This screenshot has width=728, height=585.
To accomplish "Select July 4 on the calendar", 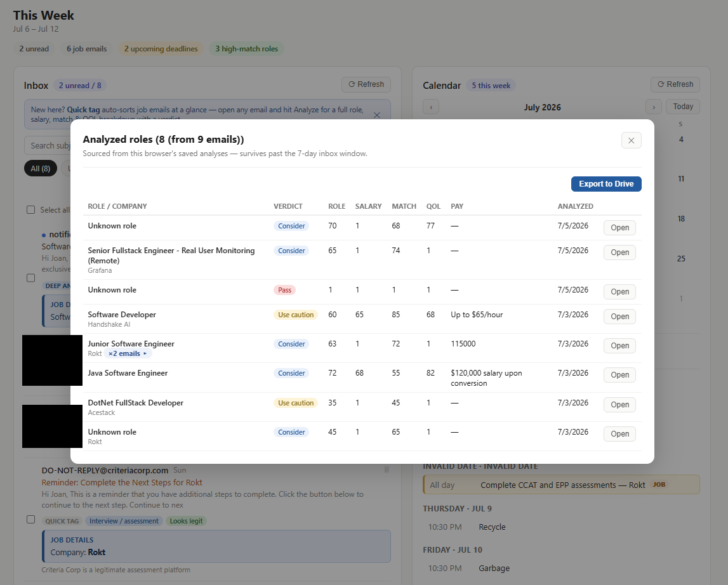I will click(680, 140).
